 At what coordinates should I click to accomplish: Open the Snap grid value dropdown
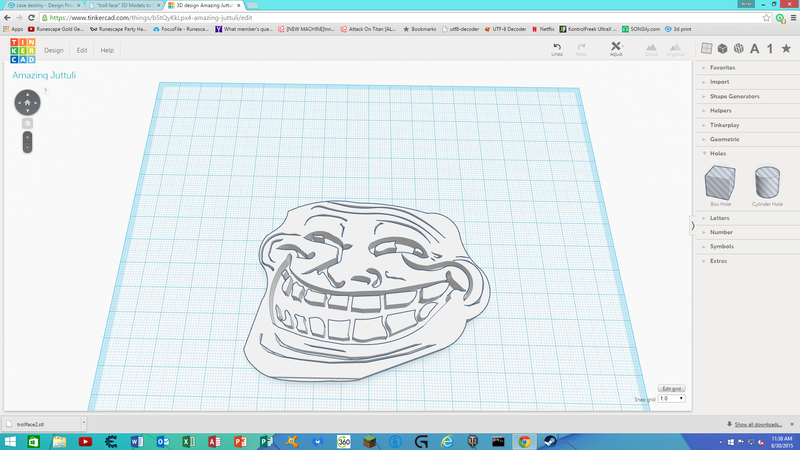point(671,398)
